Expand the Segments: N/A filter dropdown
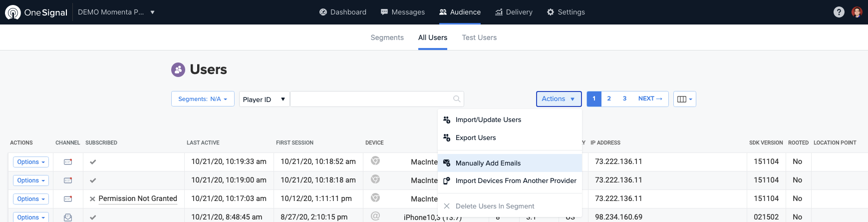Image resolution: width=868 pixels, height=222 pixels. 203,99
